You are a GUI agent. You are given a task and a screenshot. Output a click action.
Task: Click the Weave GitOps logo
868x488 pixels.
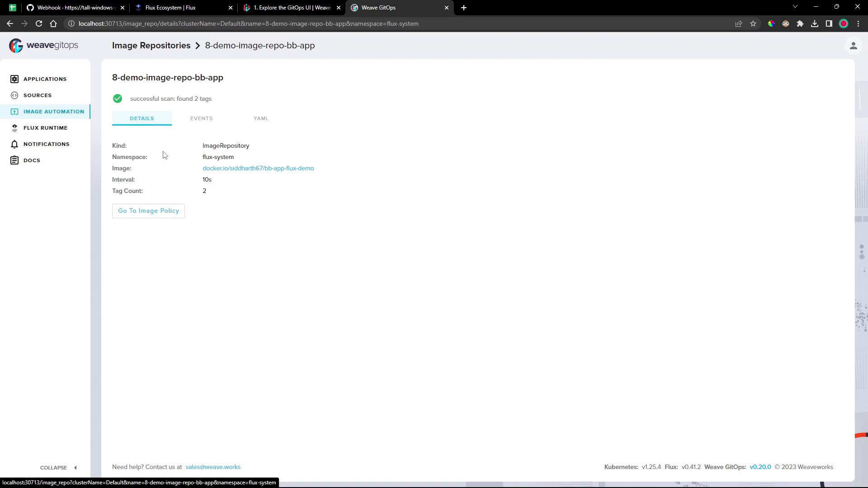[43, 45]
